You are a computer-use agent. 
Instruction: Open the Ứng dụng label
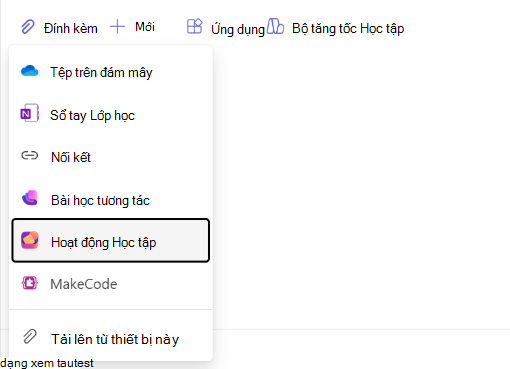pyautogui.click(x=238, y=29)
